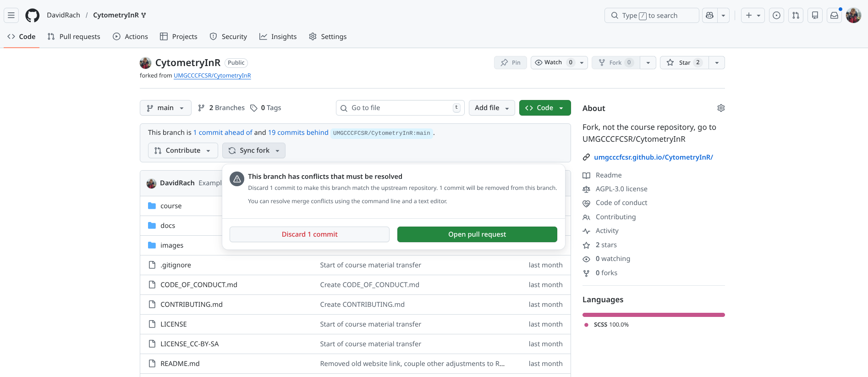The width and height of the screenshot is (868, 377).
Task: Pin the CytometryInR repository
Action: [511, 63]
